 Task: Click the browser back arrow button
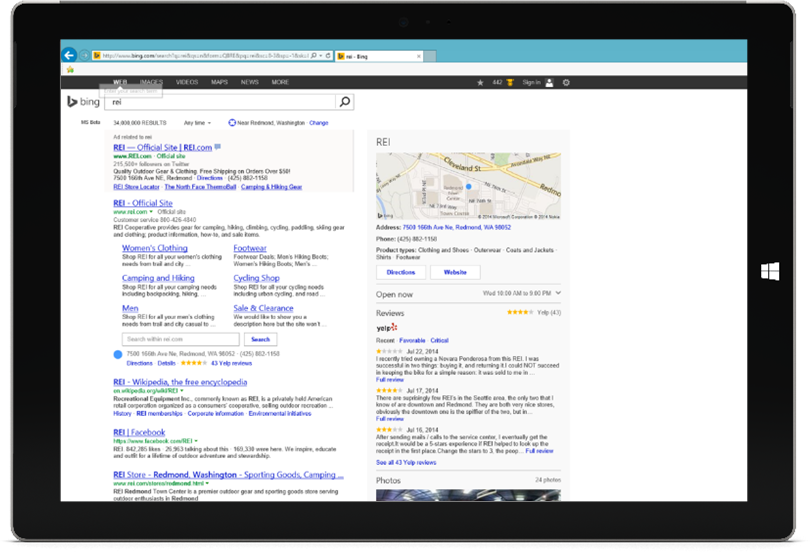coord(69,55)
